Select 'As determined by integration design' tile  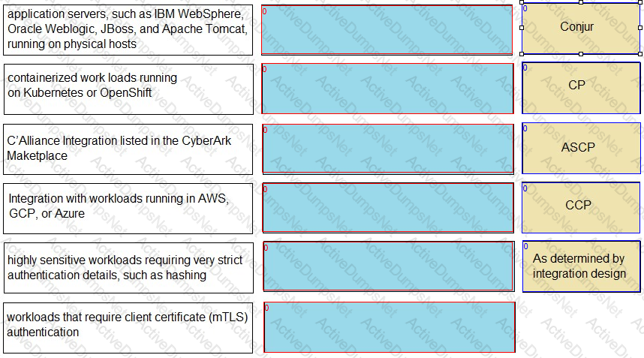coord(581,266)
